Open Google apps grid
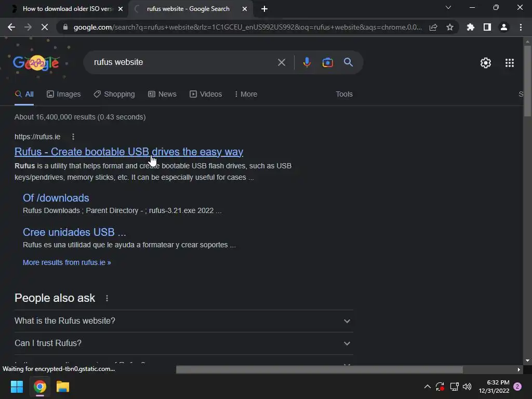The width and height of the screenshot is (532, 399). point(510,63)
